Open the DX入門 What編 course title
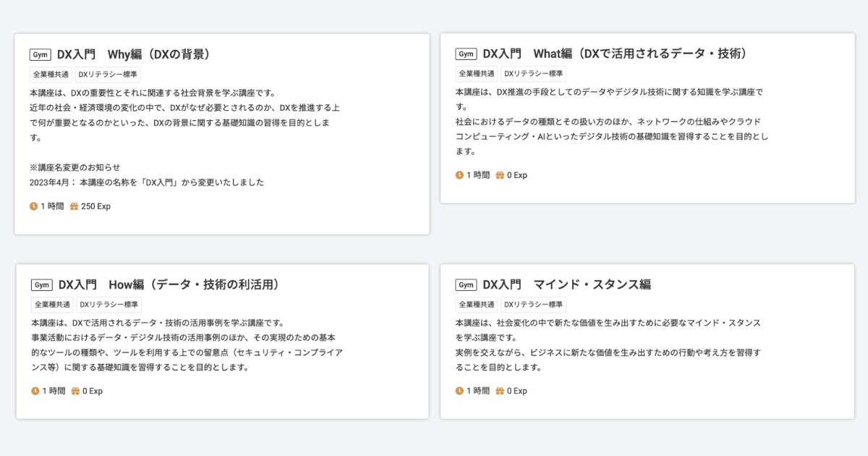The image size is (868, 456). tap(615, 54)
